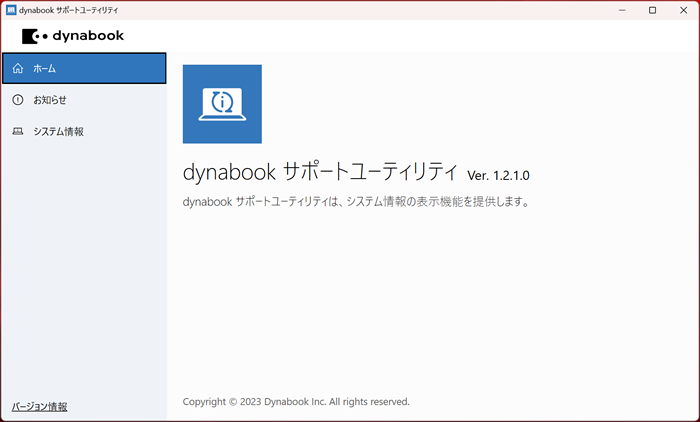
Task: Select the ホーム menu item
Action: [84, 68]
